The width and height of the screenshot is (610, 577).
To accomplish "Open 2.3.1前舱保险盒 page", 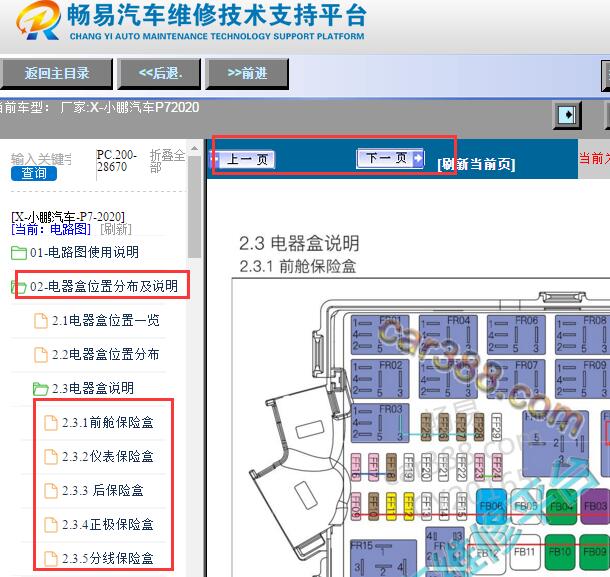I will [108, 422].
